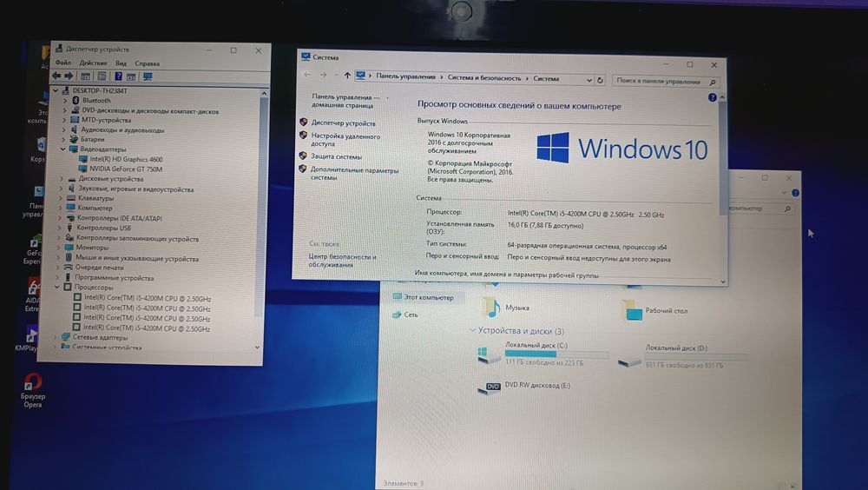The height and width of the screenshot is (490, 868).
Task: Click the C: drive usage bar
Action: (557, 354)
